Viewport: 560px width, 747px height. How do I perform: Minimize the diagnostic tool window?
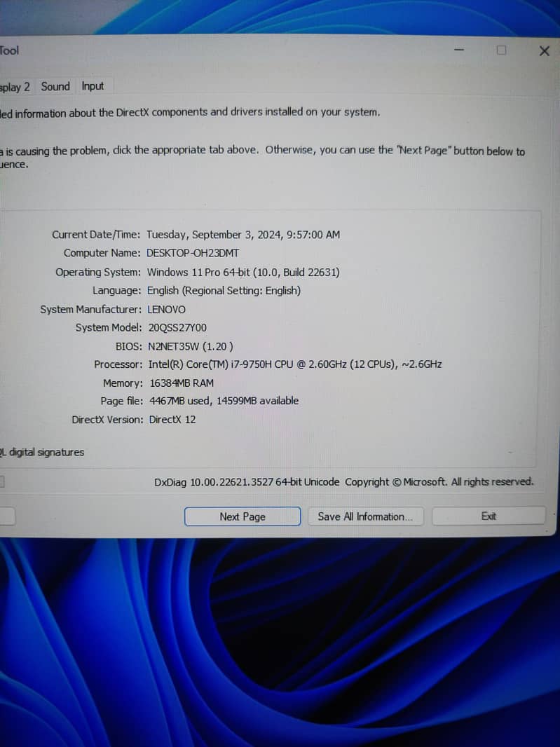[459, 51]
